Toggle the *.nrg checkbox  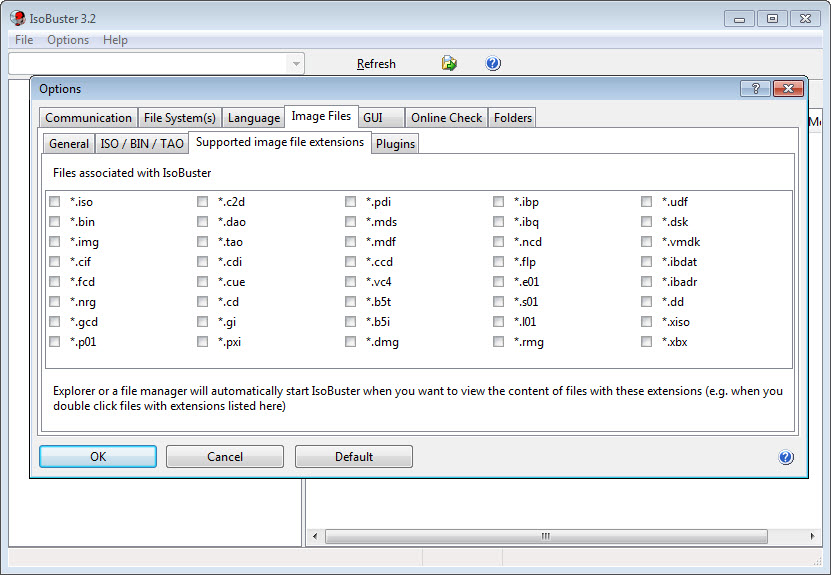55,302
